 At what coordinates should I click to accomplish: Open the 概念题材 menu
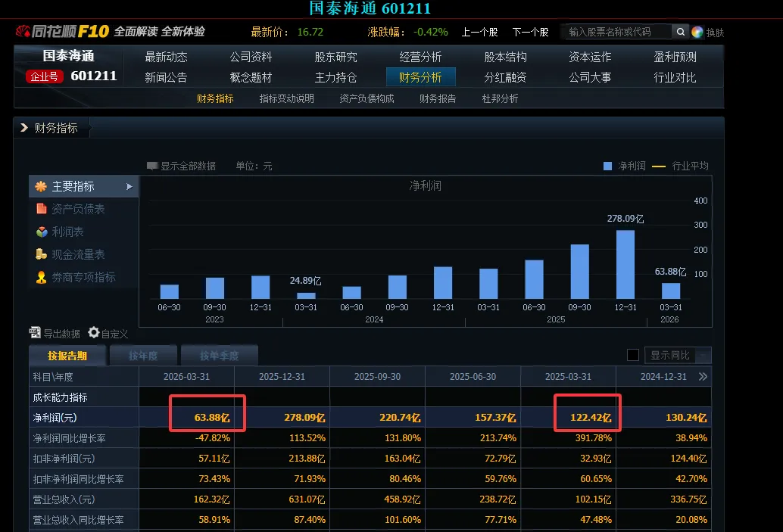pyautogui.click(x=251, y=77)
